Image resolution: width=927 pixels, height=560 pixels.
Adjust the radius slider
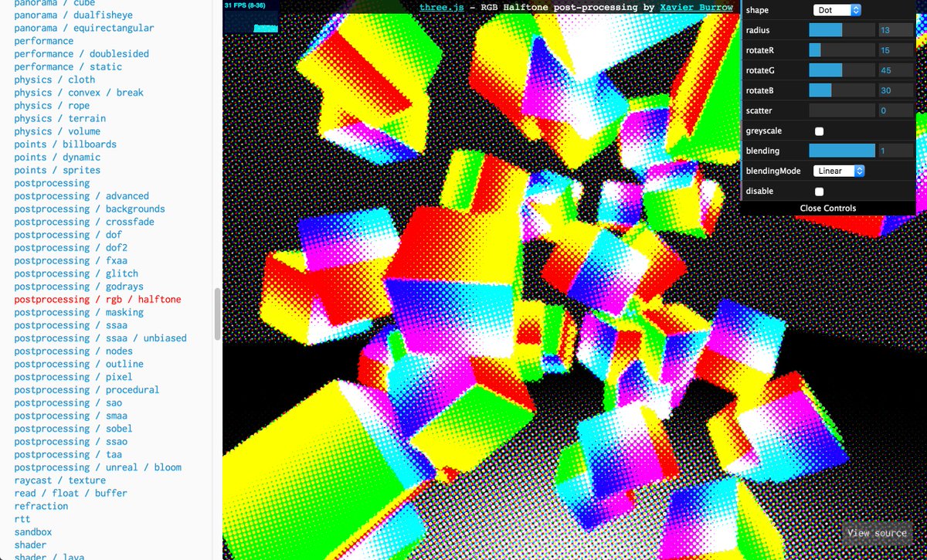(842, 30)
